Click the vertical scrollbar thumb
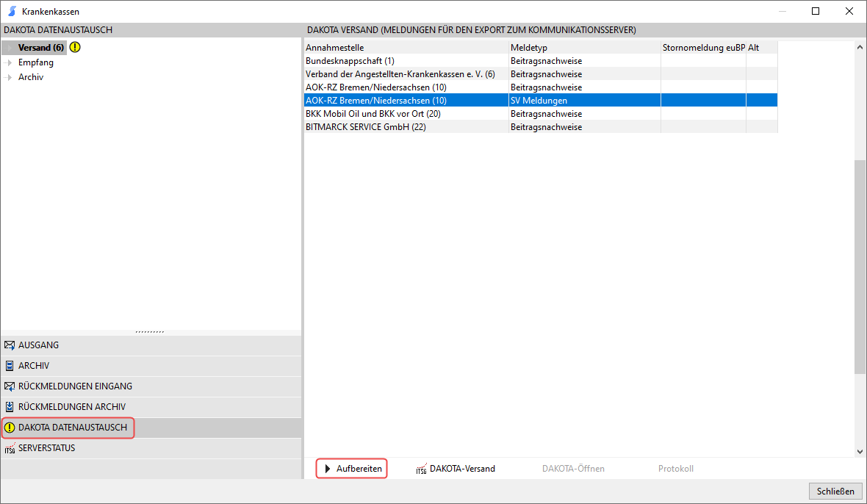The width and height of the screenshot is (867, 504). tap(860, 267)
